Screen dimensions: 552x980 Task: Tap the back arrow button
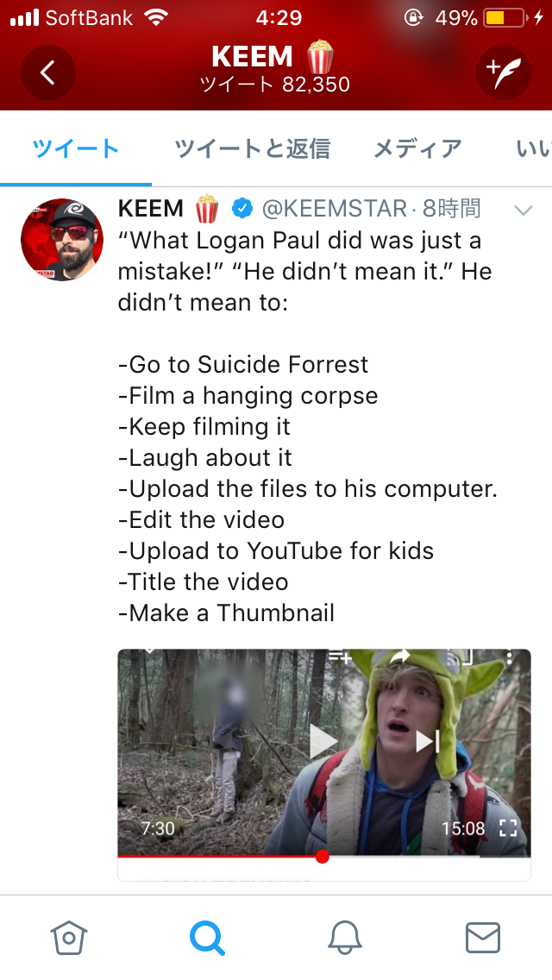pos(48,72)
